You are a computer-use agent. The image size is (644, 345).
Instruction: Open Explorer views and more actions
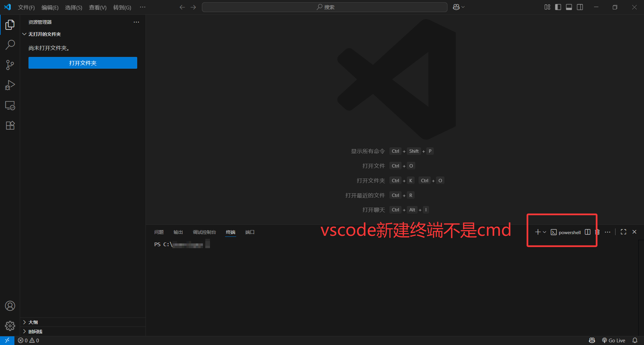point(136,22)
